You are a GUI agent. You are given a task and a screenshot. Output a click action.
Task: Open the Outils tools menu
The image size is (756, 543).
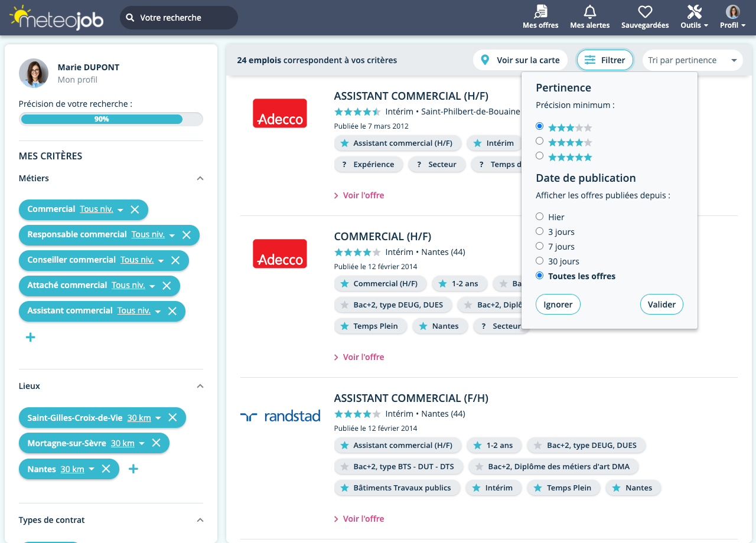click(x=695, y=17)
